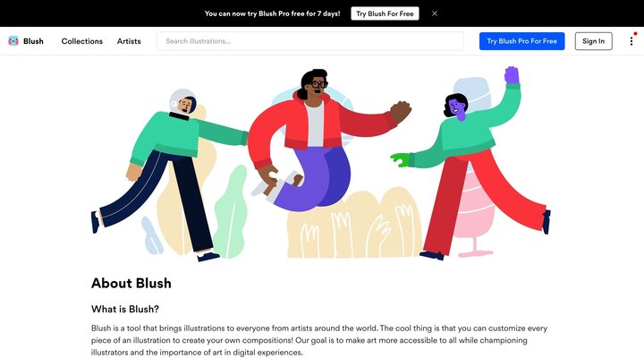Screen dimensions: 644x358
Task: Click the red notification dot on the menu
Action: click(x=635, y=34)
